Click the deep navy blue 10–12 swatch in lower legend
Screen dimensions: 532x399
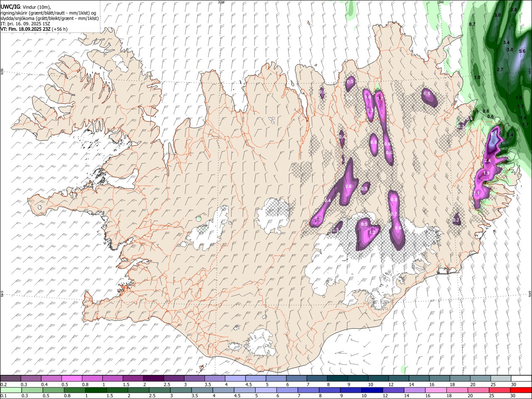click(372, 390)
